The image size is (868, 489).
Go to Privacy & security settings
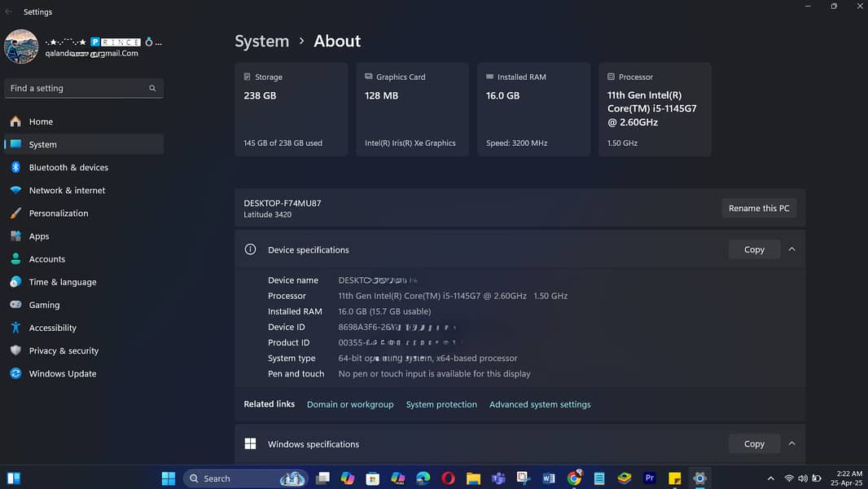[84, 350]
